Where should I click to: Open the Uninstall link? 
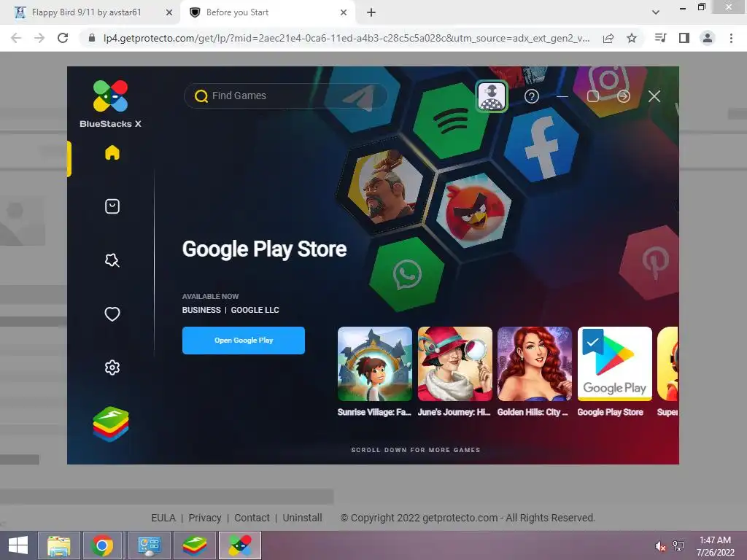click(302, 518)
